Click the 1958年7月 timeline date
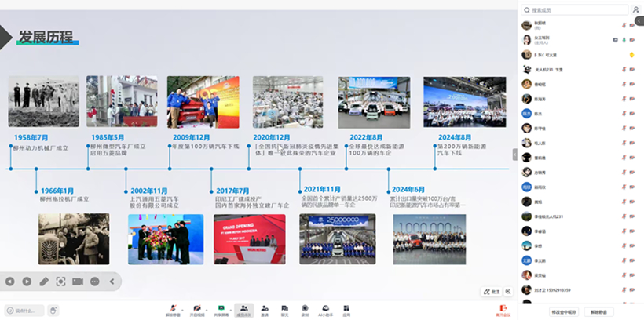This screenshot has width=644, height=320. (x=31, y=137)
